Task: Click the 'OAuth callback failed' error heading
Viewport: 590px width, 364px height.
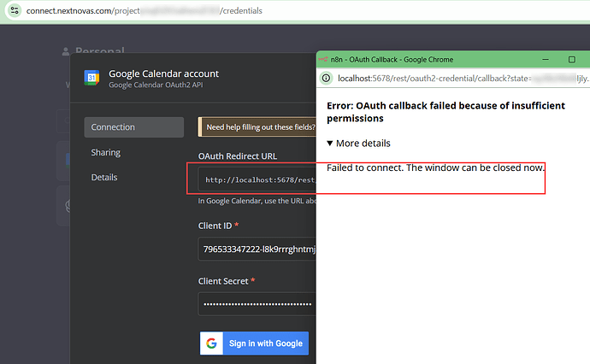Action: tap(445, 112)
